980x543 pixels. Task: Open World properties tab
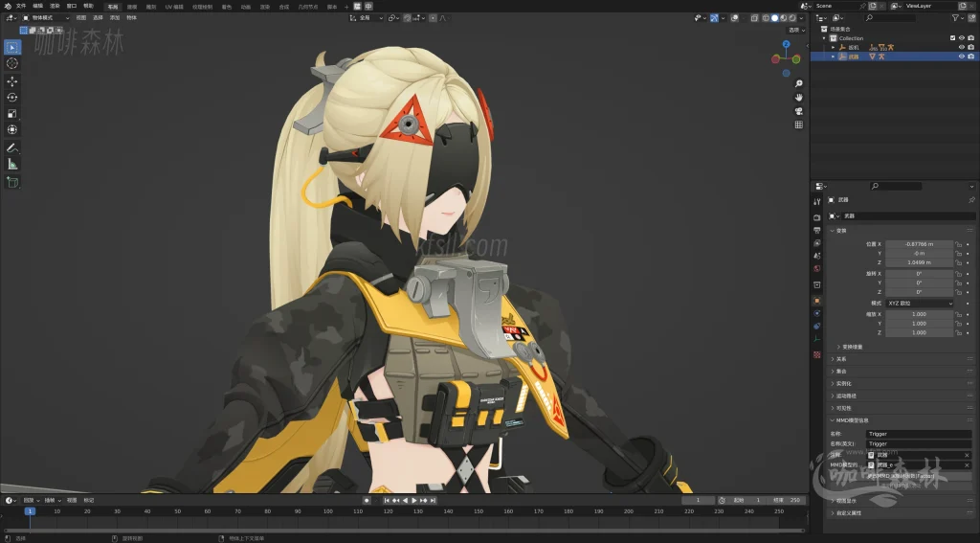pyautogui.click(x=817, y=268)
